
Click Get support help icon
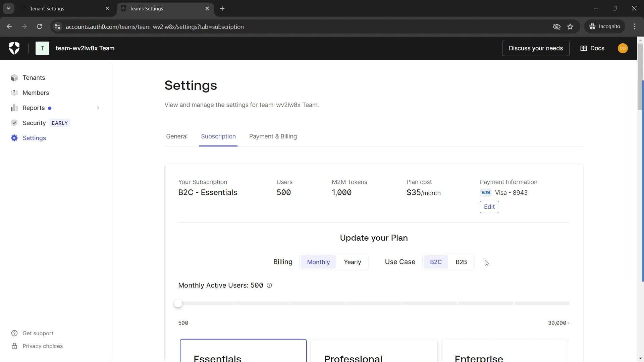14,333
